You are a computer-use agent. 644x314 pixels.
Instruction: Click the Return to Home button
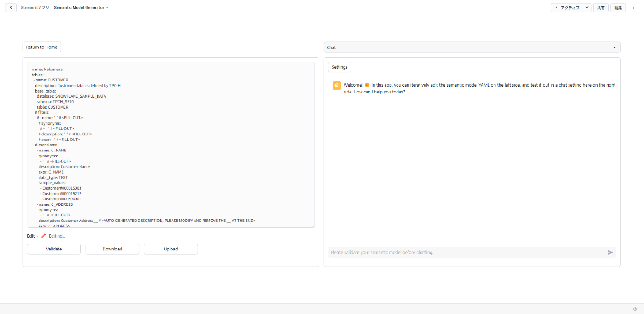pos(41,47)
